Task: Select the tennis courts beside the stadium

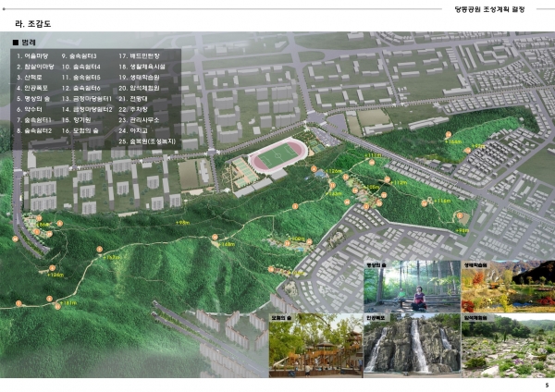Action: [x=245, y=172]
